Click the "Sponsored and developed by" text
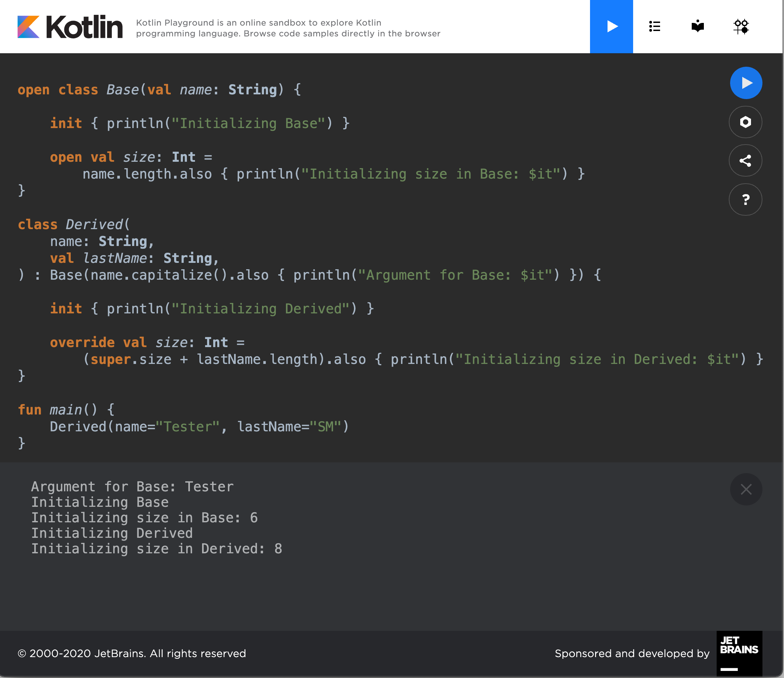Image resolution: width=784 pixels, height=678 pixels. point(632,653)
